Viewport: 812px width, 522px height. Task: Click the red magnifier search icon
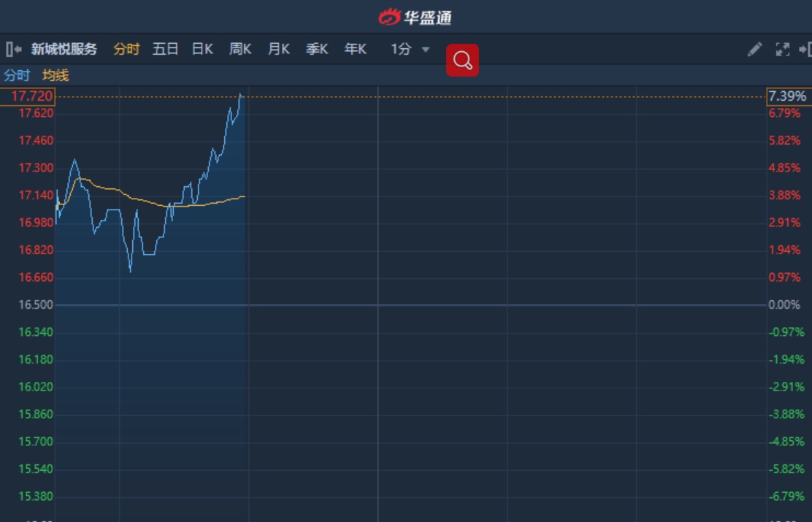pyautogui.click(x=463, y=61)
